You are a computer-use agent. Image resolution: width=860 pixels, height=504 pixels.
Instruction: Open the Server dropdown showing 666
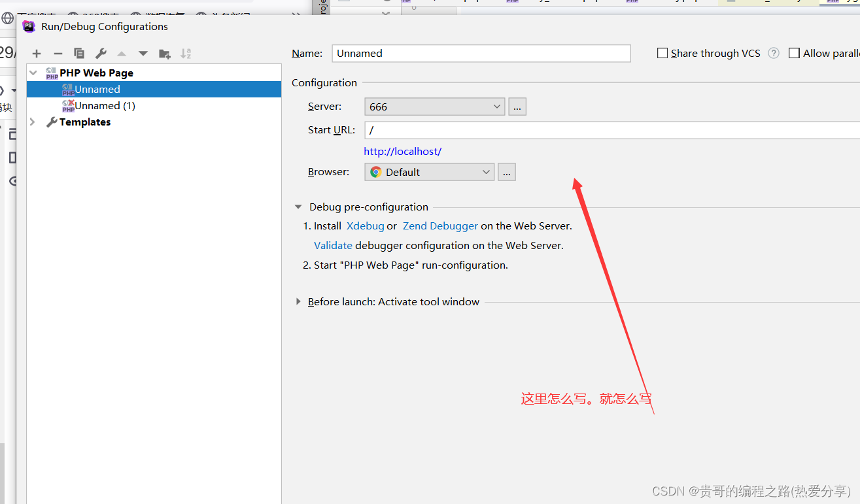434,107
